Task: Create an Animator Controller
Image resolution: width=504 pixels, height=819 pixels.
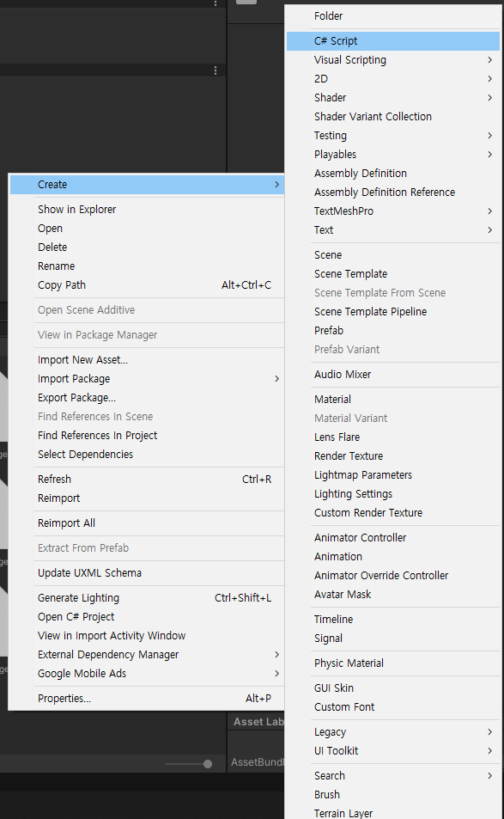Action: pyautogui.click(x=393, y=537)
